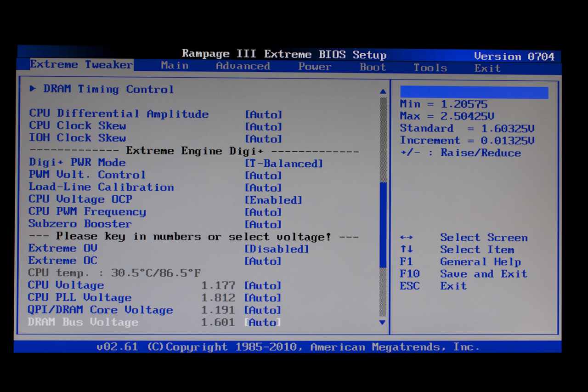Select QPI/DRAM Core Voltage label

pyautogui.click(x=101, y=310)
